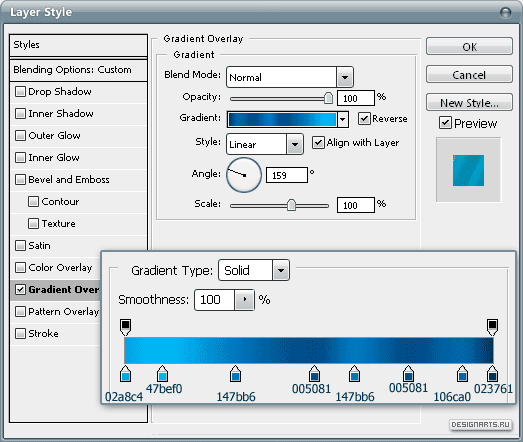Select the Inner Glow style entry
Image resolution: width=523 pixels, height=442 pixels.
pyautogui.click(x=78, y=157)
